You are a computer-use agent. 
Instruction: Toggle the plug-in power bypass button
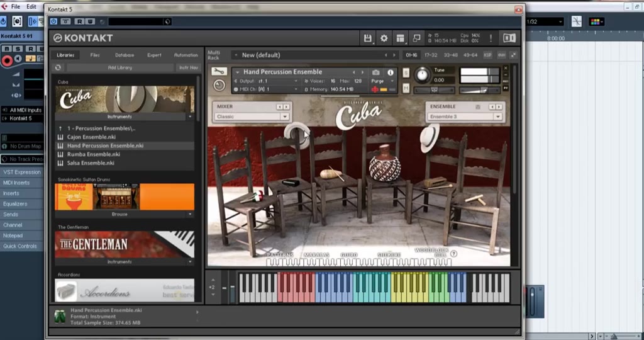[x=54, y=22]
